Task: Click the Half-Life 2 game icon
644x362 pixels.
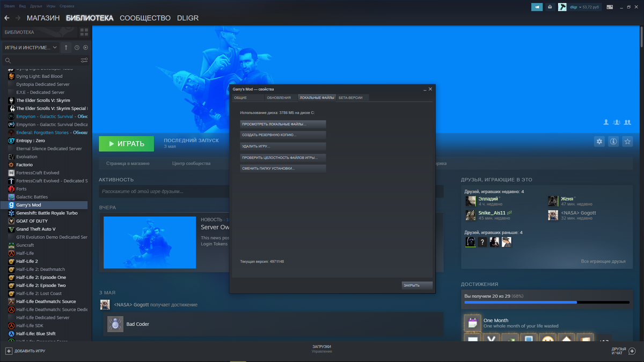Action: [x=11, y=261]
